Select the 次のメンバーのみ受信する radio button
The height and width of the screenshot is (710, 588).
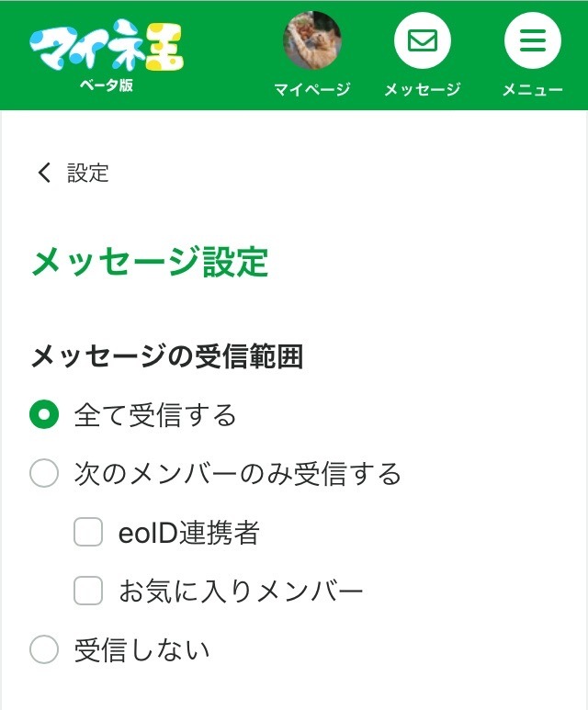pyautogui.click(x=44, y=474)
